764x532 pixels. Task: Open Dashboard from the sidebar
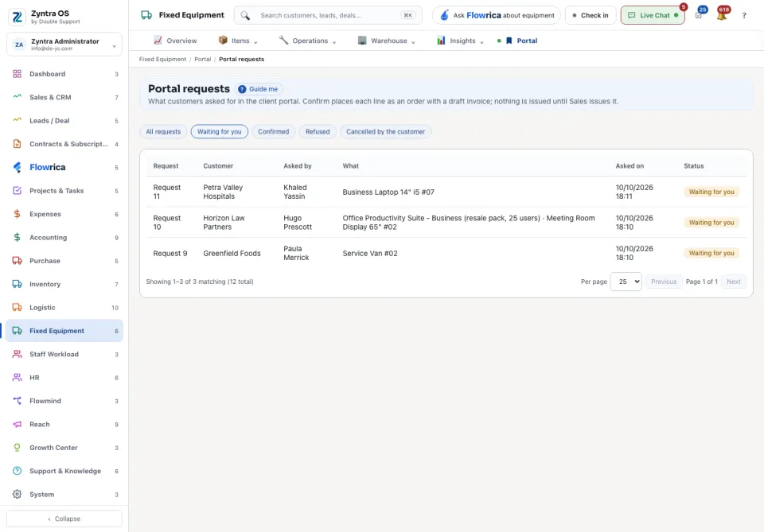pyautogui.click(x=64, y=74)
